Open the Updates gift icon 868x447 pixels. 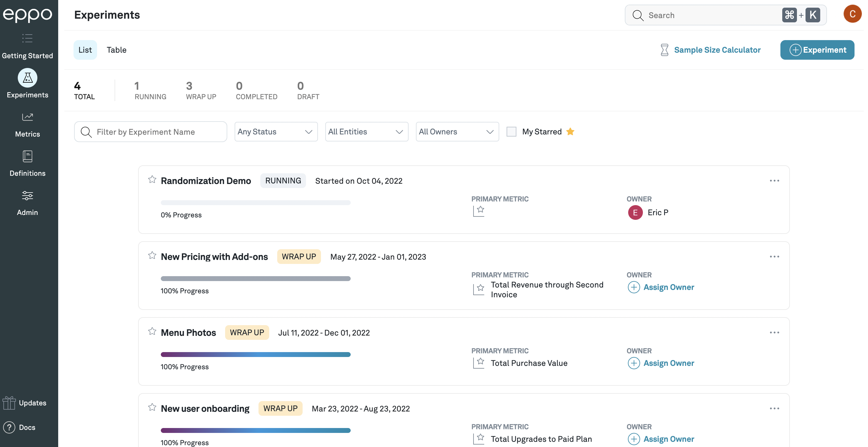click(x=9, y=403)
